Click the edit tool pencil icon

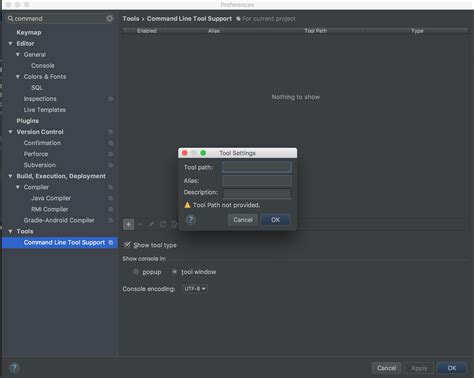(151, 224)
